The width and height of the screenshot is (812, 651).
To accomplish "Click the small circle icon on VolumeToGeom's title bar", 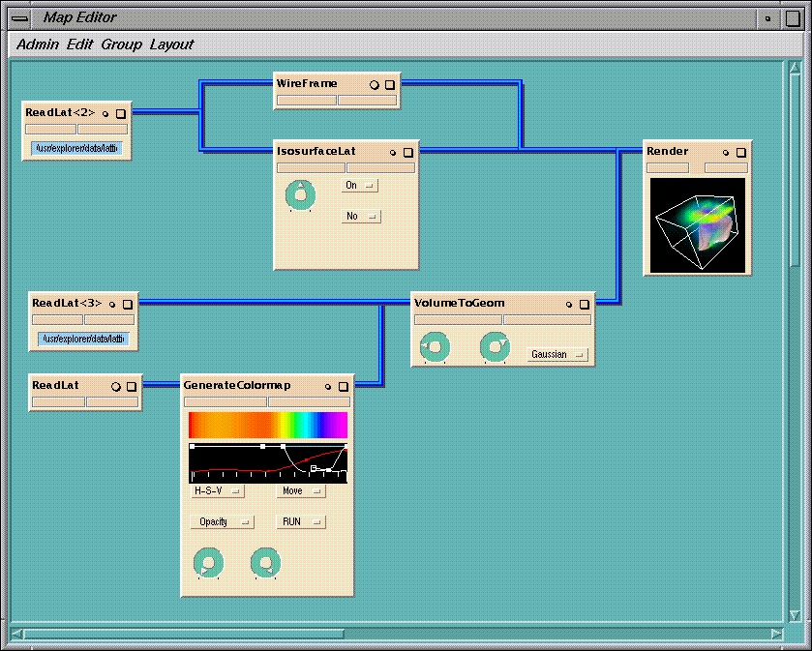I will pos(569,304).
